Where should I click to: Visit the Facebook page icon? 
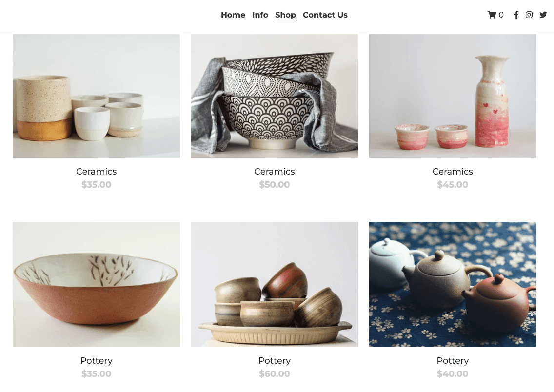click(516, 15)
